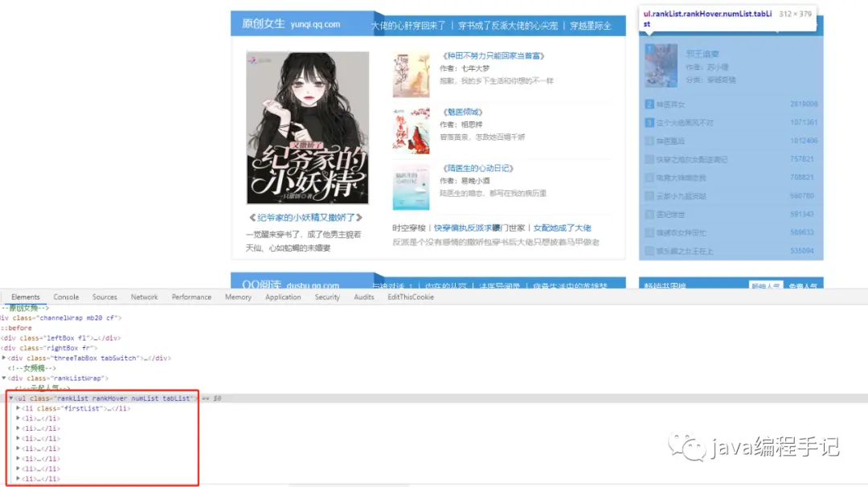Image resolution: width=868 pixels, height=487 pixels.
Task: Open the Application panel
Action: click(x=283, y=297)
